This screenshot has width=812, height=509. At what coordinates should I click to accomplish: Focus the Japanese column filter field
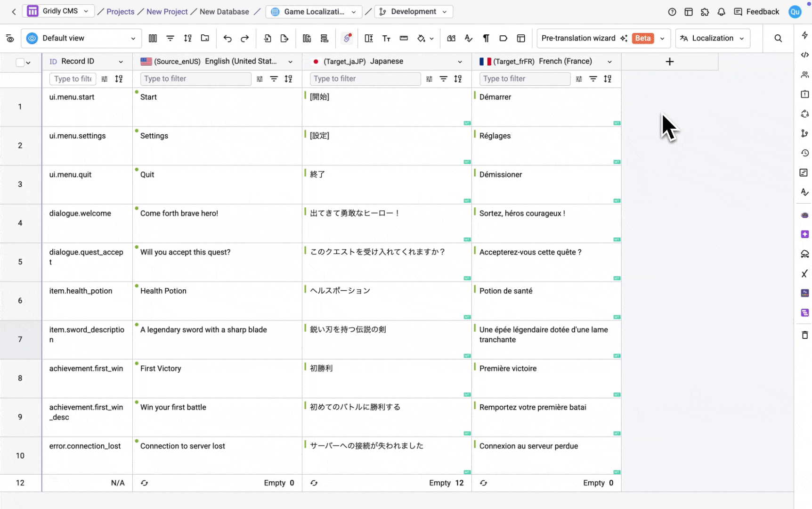[x=365, y=79]
